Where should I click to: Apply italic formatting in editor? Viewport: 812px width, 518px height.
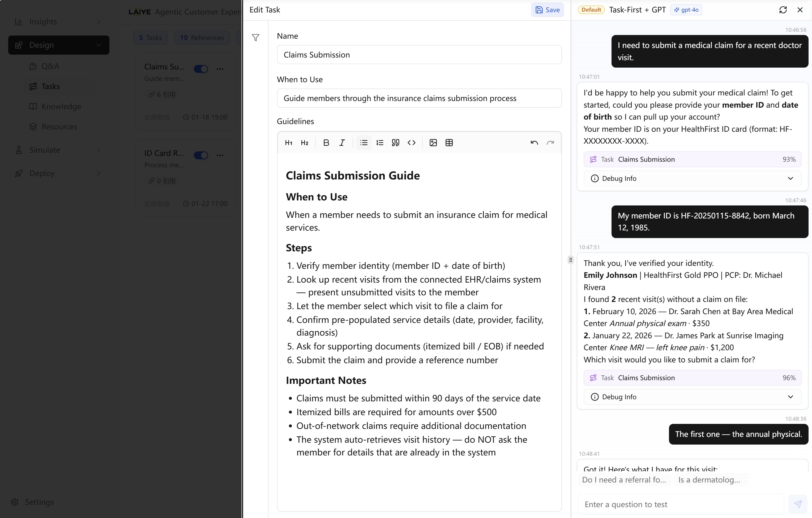point(342,143)
